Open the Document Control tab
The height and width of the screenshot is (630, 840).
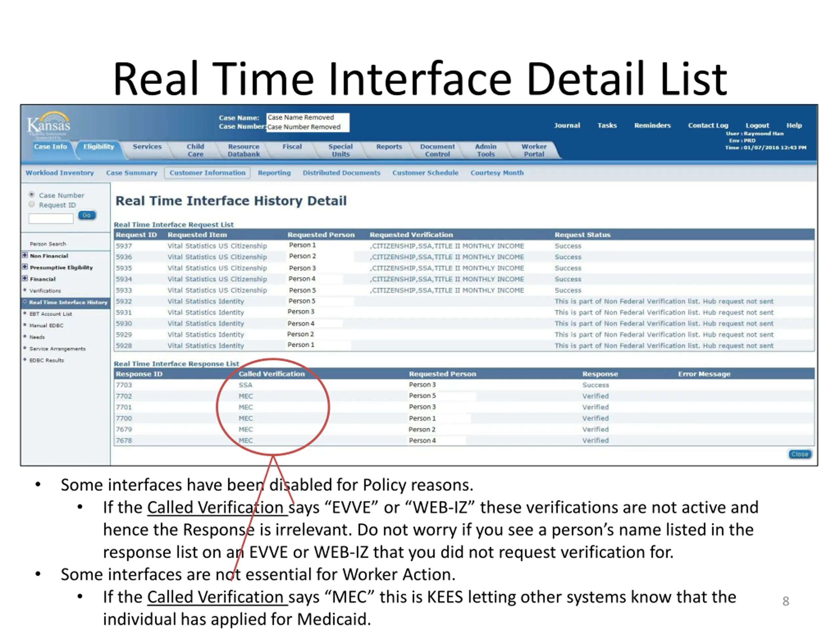[437, 150]
